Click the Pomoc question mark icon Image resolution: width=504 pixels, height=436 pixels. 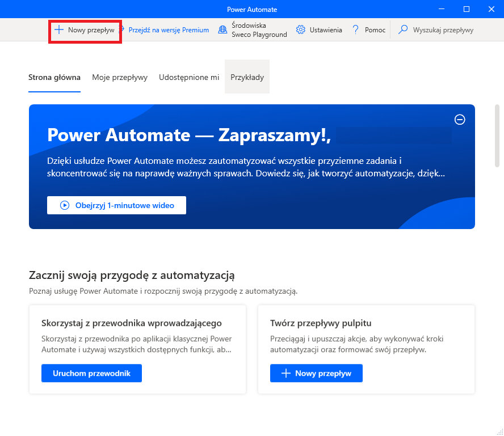[356, 30]
